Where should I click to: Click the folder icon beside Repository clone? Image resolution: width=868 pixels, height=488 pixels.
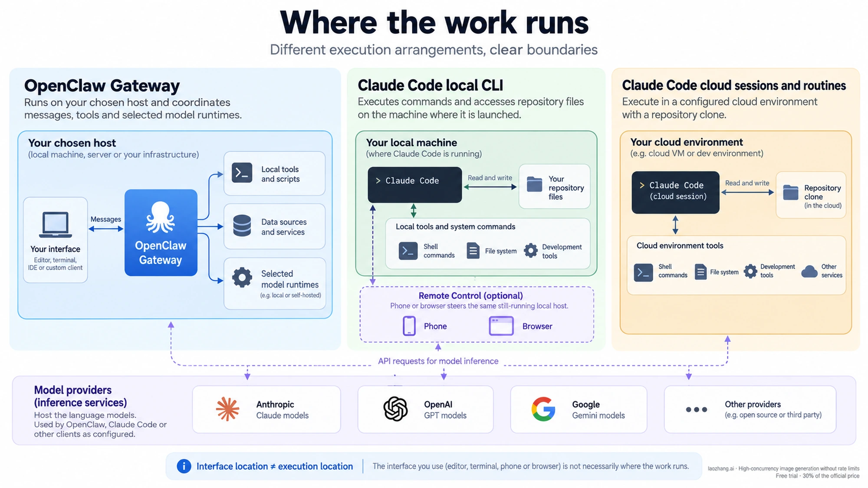(x=790, y=192)
